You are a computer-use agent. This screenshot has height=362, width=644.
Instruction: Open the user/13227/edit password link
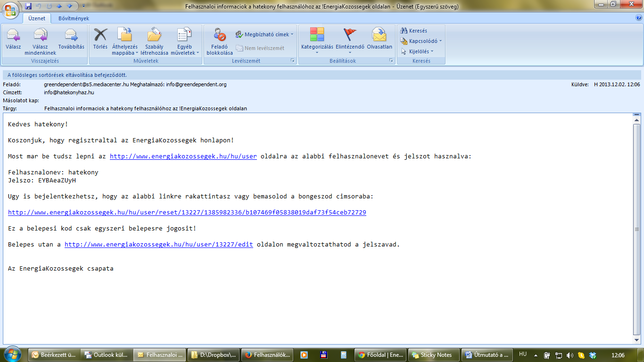click(x=159, y=245)
